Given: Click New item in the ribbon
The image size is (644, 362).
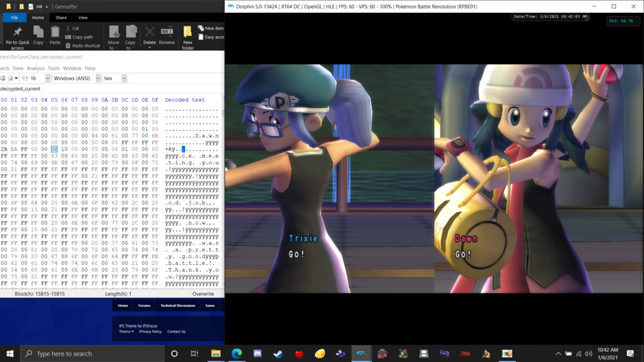Looking at the screenshot, I should (211, 28).
